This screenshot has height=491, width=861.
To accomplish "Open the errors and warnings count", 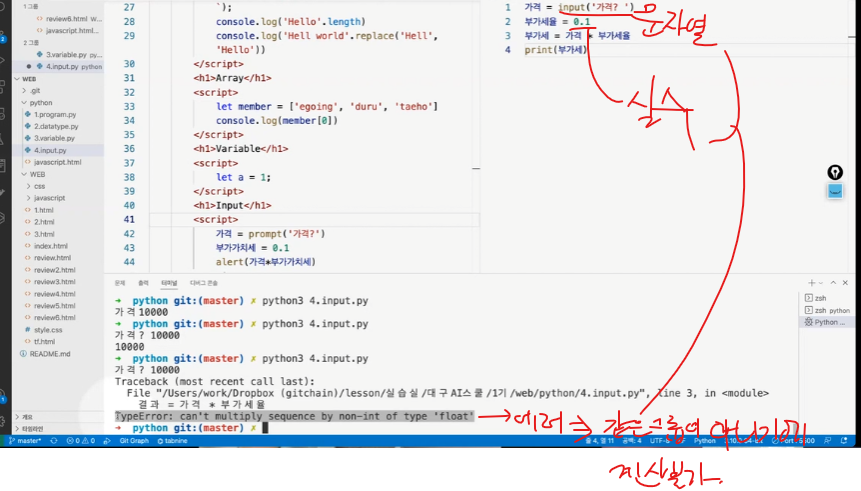I will tap(81, 440).
